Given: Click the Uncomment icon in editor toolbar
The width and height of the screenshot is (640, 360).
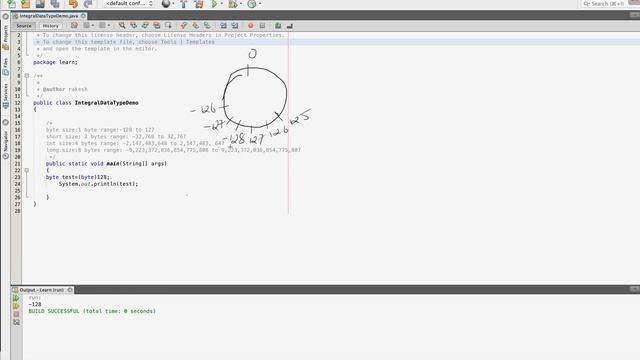Looking at the screenshot, I should pos(289,26).
